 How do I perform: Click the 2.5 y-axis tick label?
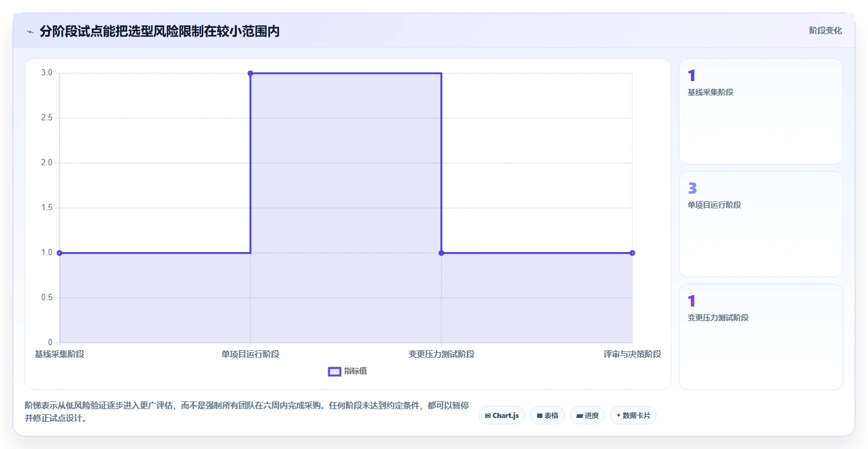coord(47,118)
